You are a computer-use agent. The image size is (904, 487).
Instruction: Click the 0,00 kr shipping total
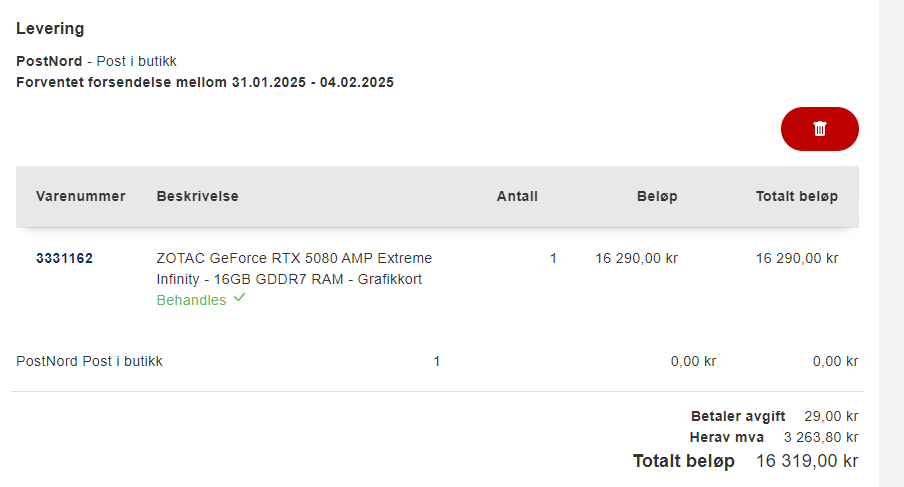coord(835,361)
